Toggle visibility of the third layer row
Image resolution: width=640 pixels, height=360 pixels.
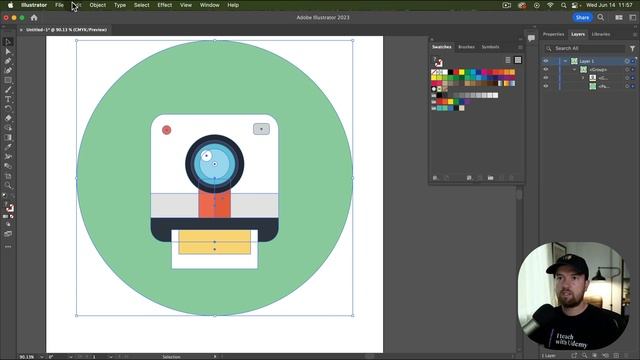(546, 78)
